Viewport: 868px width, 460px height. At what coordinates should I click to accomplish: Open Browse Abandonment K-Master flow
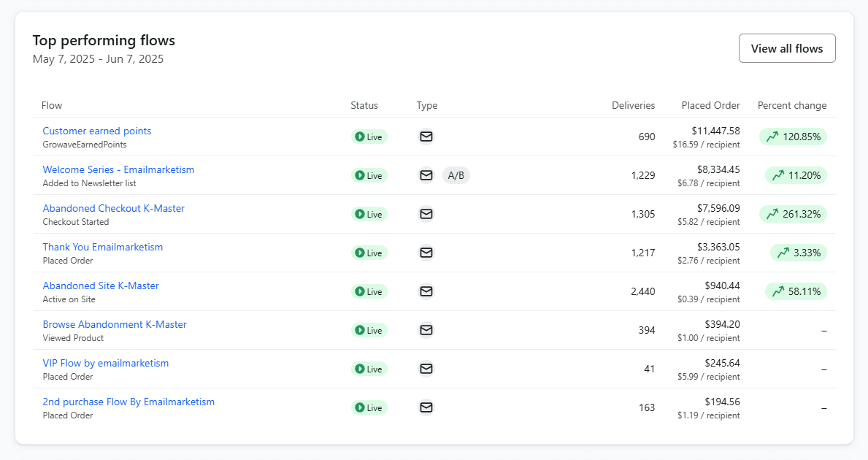coord(115,325)
